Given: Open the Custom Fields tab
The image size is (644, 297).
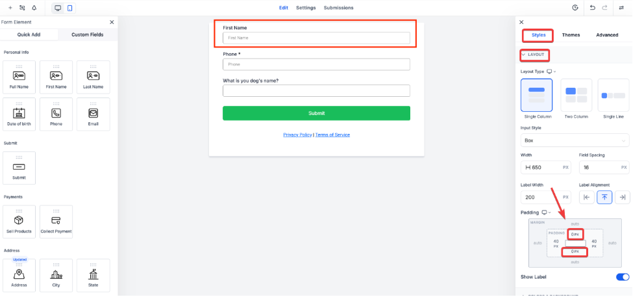Looking at the screenshot, I should 88,34.
